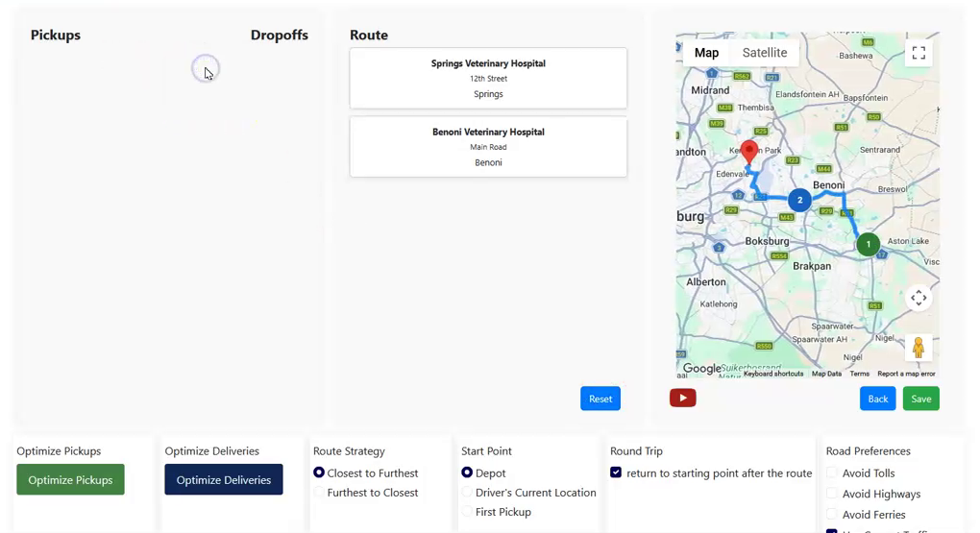Click the red destination pin on map
The width and height of the screenshot is (980, 533).
click(x=748, y=152)
